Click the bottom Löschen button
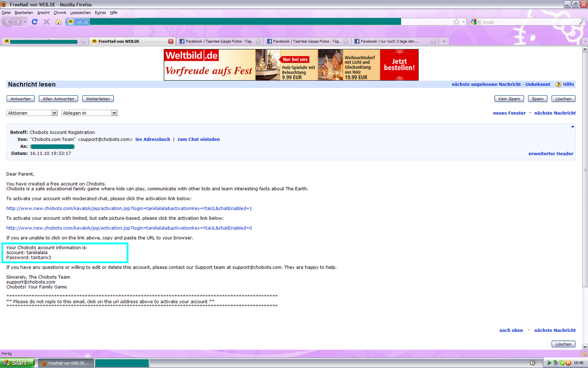Viewport: 588px width, 368px height. 563,344
